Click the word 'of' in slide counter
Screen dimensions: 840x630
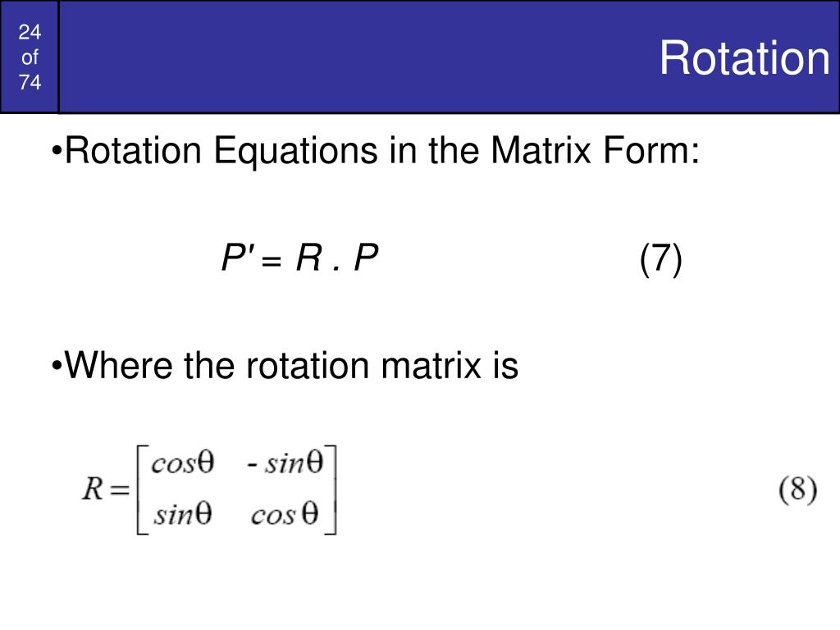(x=30, y=57)
